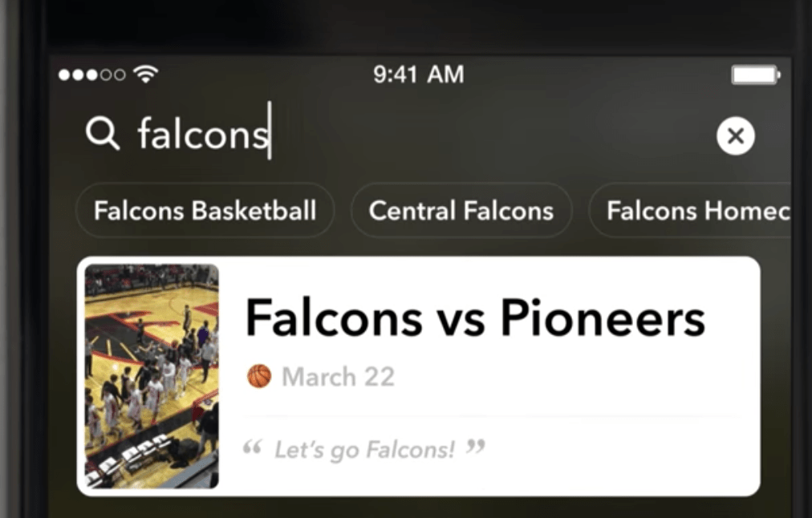Clear the search with the X button

pos(735,136)
